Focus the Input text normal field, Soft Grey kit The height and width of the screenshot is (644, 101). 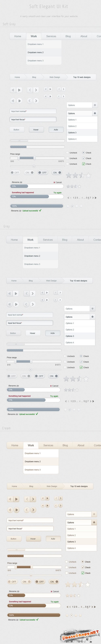point(33,111)
